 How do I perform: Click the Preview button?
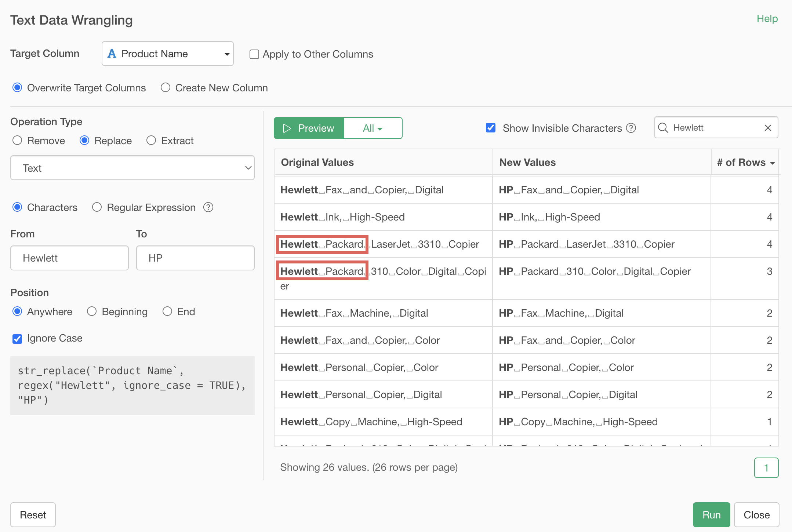(x=309, y=128)
